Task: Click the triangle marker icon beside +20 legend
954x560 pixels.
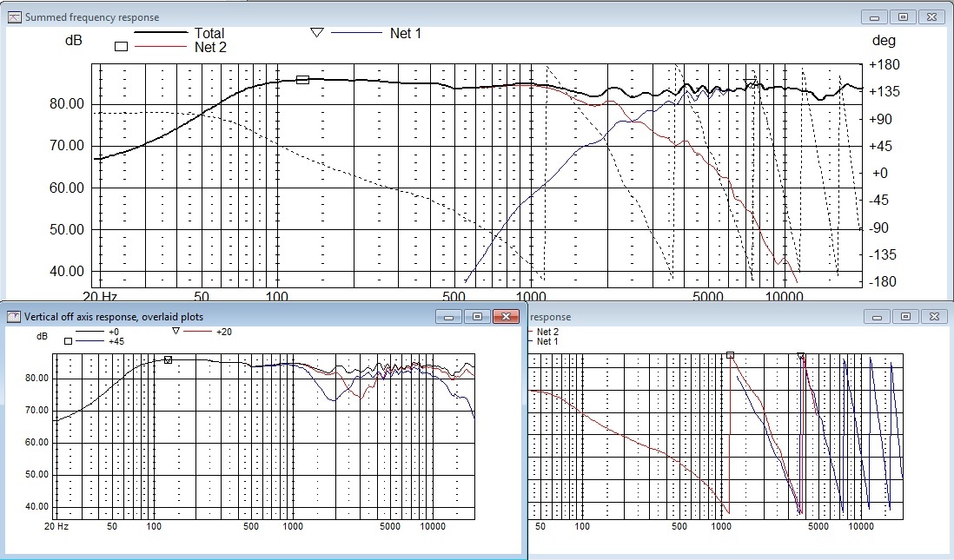Action: (176, 332)
